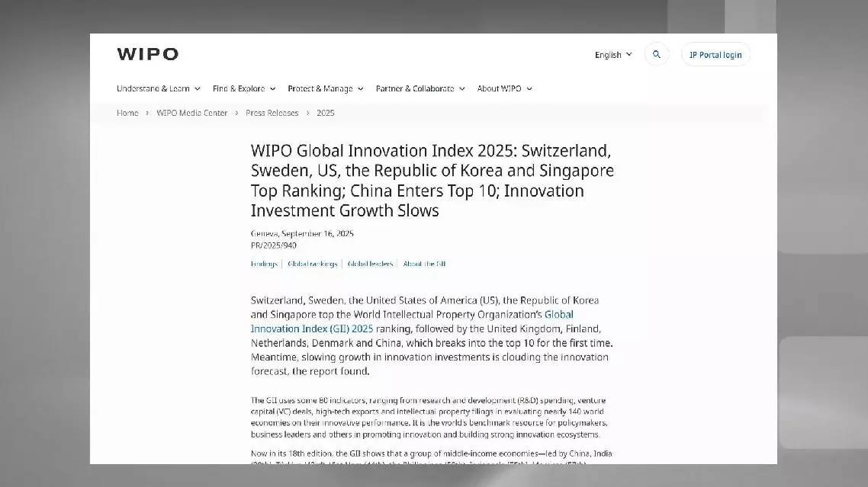Click the press release headline
Image resolution: width=868 pixels, height=487 pixels.
coord(432,180)
